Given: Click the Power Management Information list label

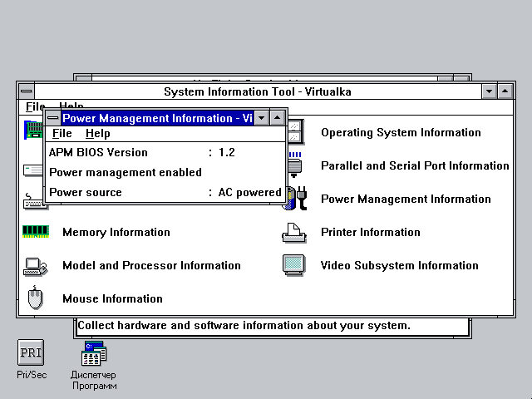Looking at the screenshot, I should [406, 199].
